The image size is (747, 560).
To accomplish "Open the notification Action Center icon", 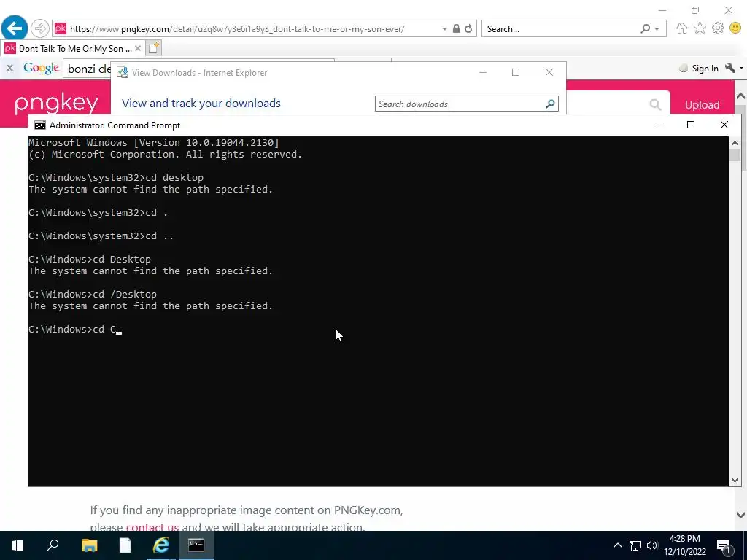I will pyautogui.click(x=724, y=546).
